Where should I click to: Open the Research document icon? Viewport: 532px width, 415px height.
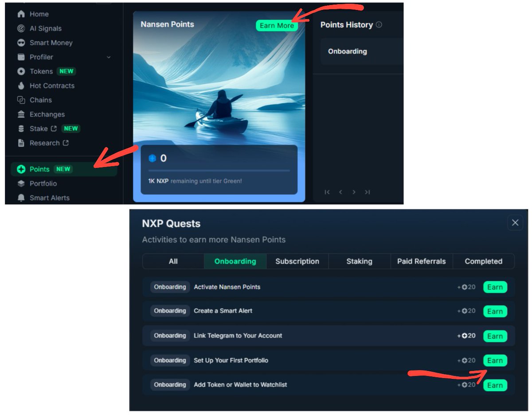coord(21,143)
